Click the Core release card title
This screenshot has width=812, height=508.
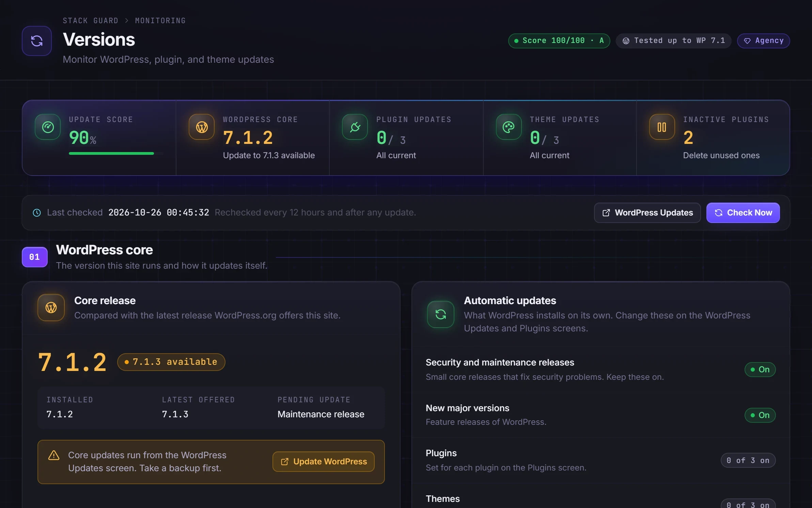point(105,301)
